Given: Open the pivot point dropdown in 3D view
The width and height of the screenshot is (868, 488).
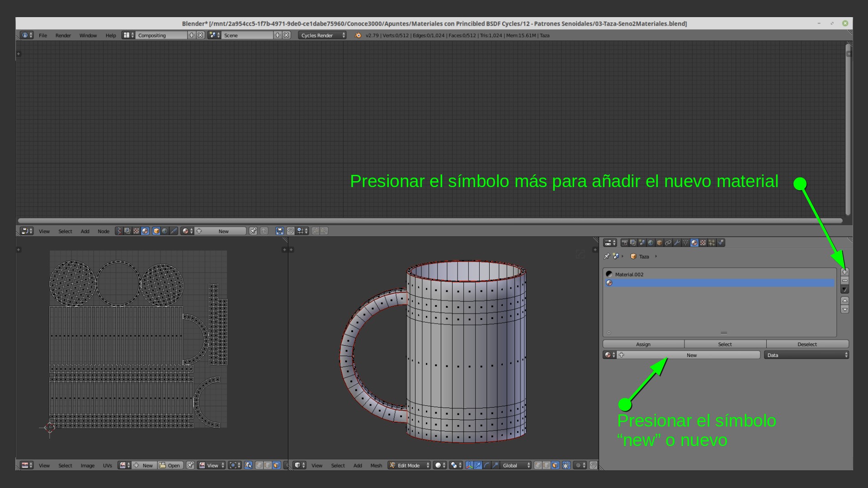Looking at the screenshot, I should tap(456, 465).
